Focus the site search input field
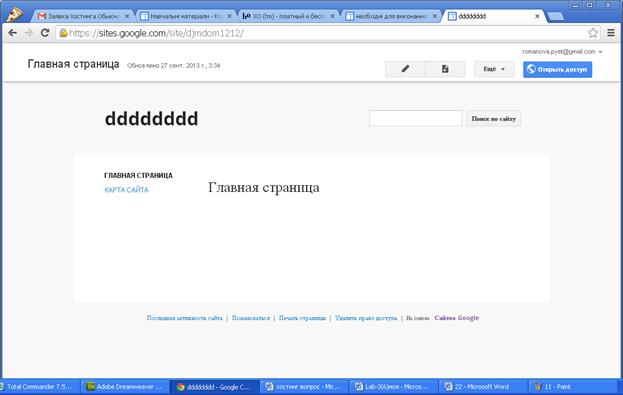 pyautogui.click(x=416, y=118)
